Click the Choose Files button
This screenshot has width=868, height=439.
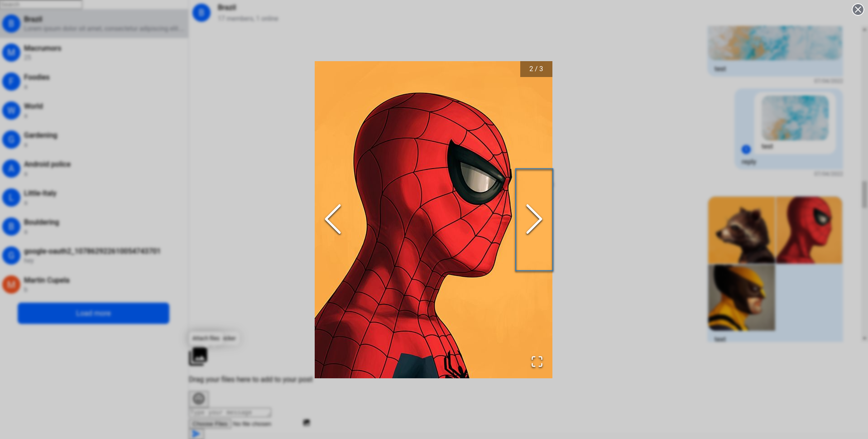coord(210,424)
